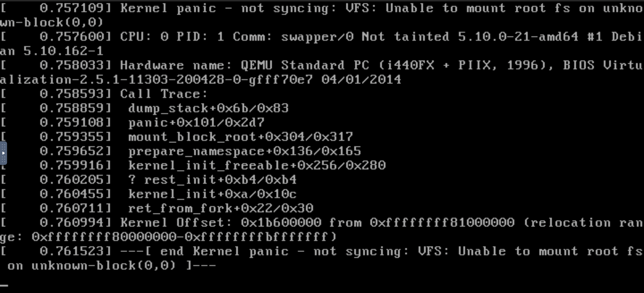Click the 'panic+0x101/0x2d7' trace entry
Viewport: 644px width, 293px height.
[x=196, y=123]
